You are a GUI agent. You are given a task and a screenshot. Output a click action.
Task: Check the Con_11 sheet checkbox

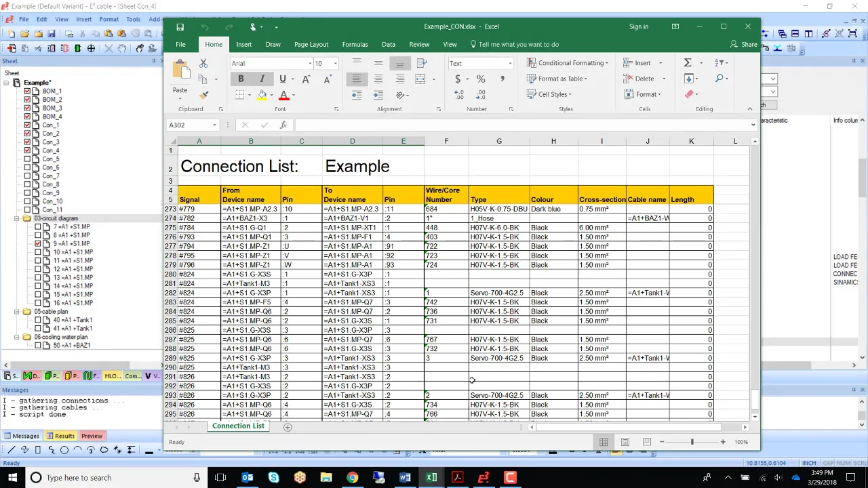[x=27, y=210]
